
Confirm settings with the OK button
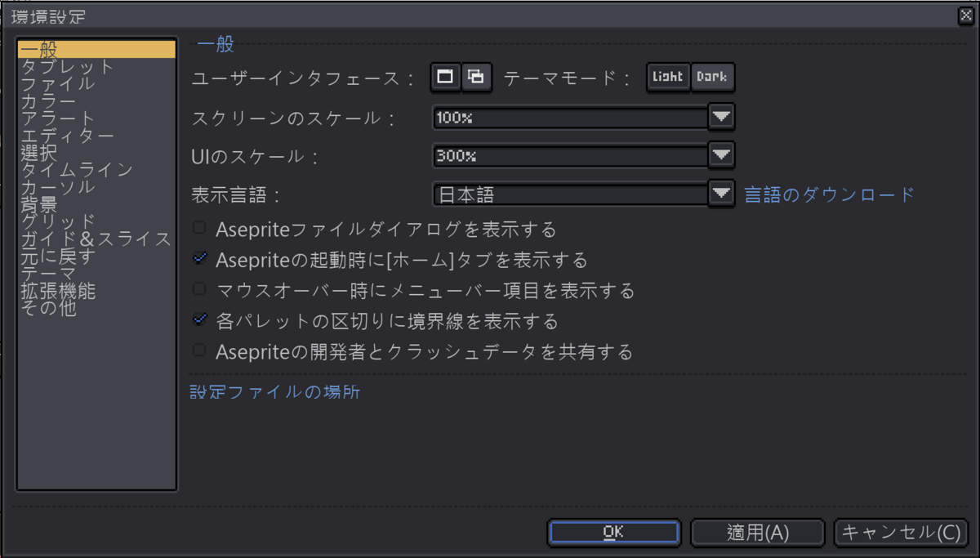point(613,532)
